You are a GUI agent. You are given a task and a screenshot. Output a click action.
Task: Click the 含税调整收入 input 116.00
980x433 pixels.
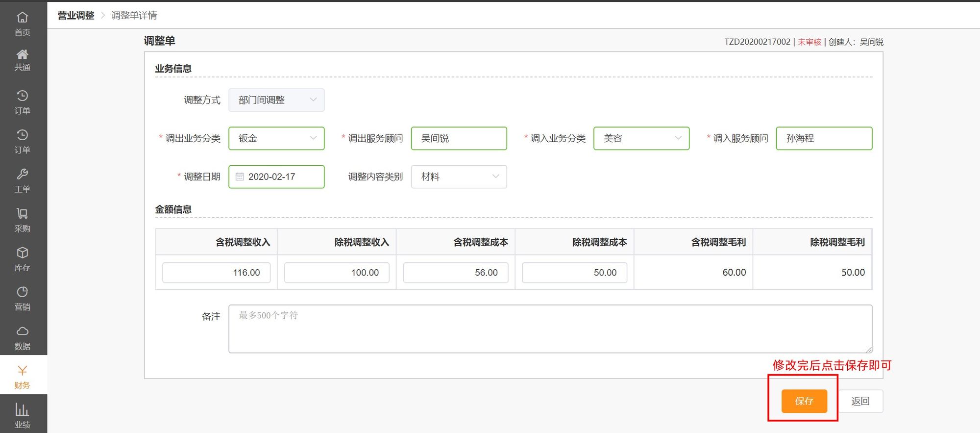pos(216,273)
